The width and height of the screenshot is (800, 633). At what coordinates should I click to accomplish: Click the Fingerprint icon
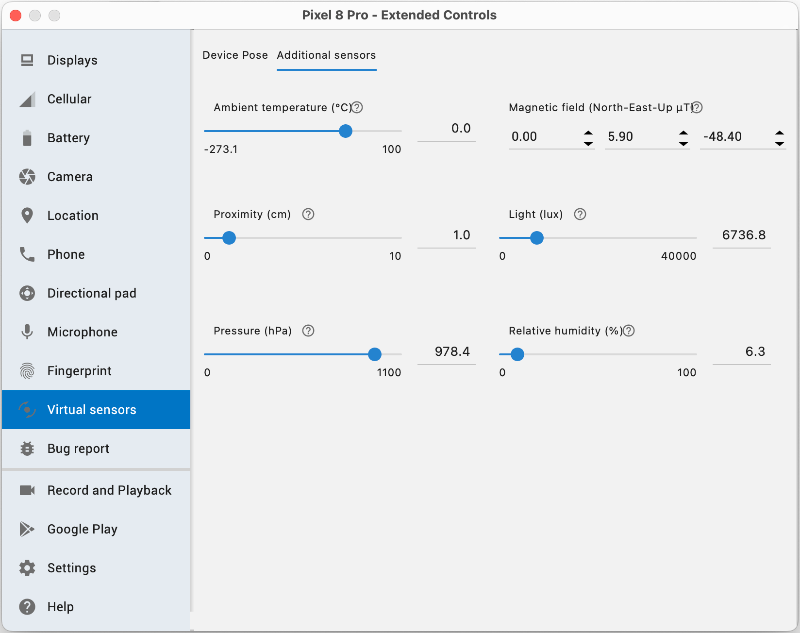pos(27,371)
